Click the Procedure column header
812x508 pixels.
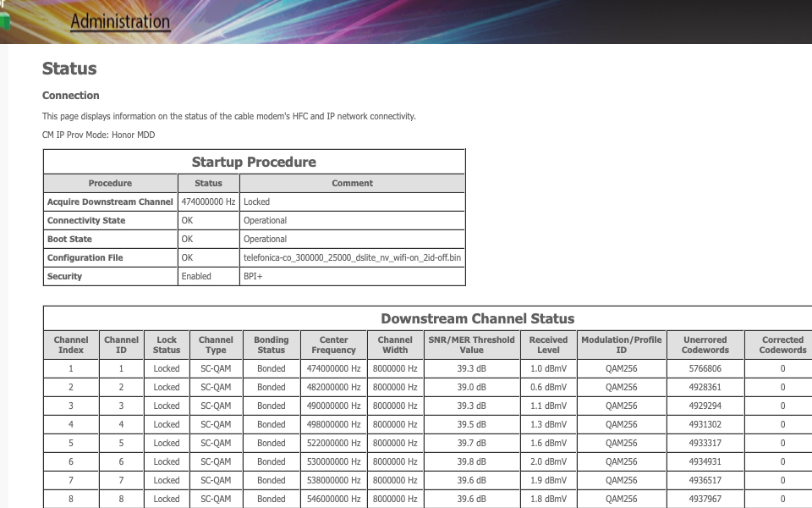pyautogui.click(x=110, y=183)
